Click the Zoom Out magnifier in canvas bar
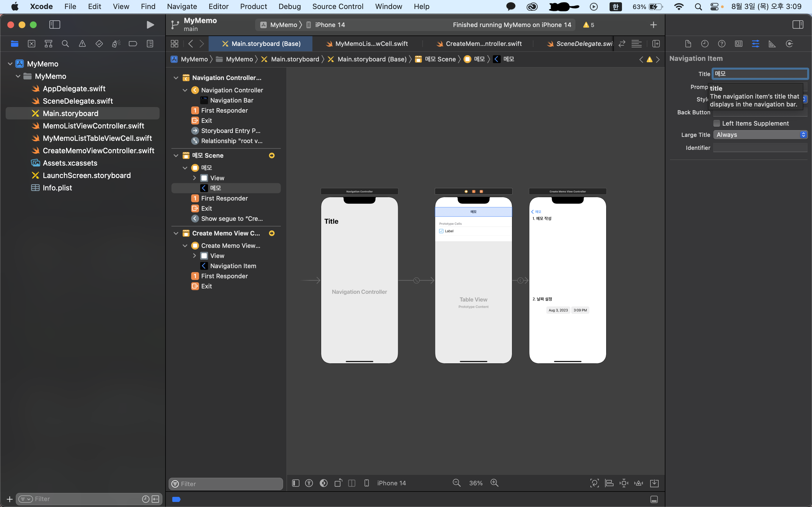This screenshot has height=507, width=812. [456, 483]
